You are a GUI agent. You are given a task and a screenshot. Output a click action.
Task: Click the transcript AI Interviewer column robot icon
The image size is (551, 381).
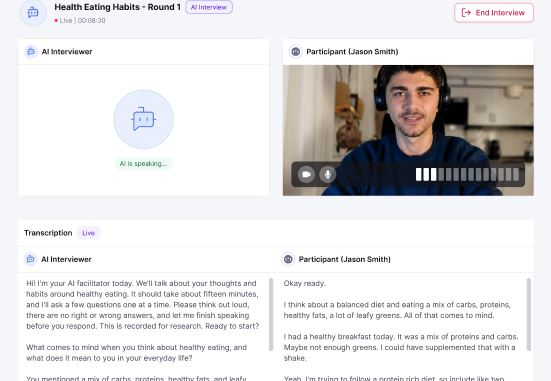(x=31, y=259)
